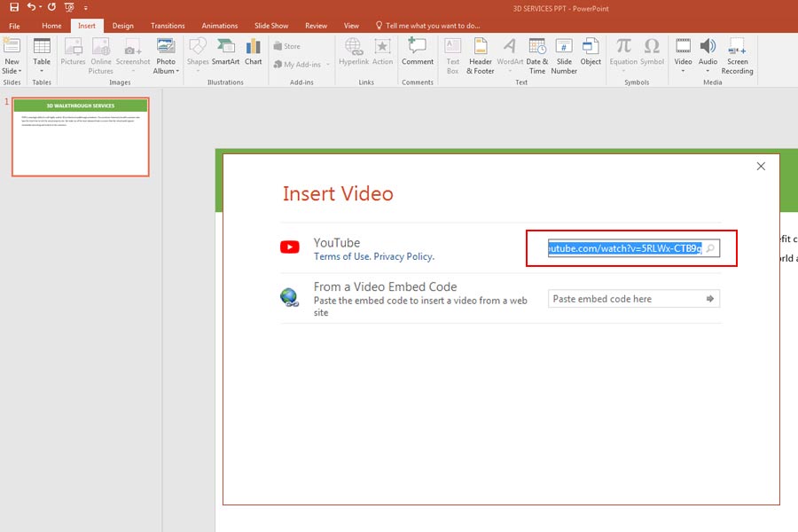Insert a Symbol

point(652,52)
